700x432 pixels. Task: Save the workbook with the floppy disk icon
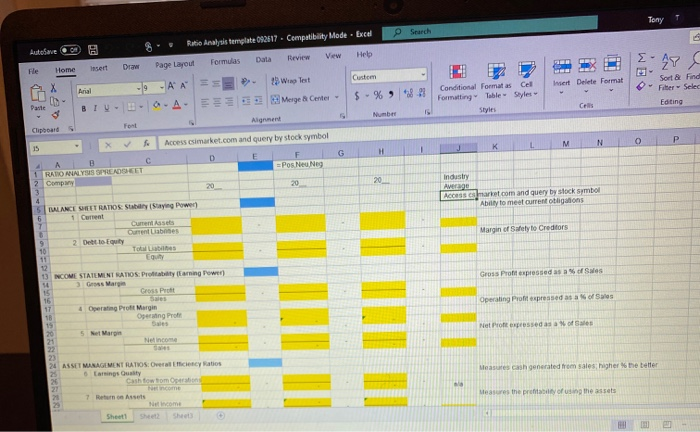coord(93,50)
